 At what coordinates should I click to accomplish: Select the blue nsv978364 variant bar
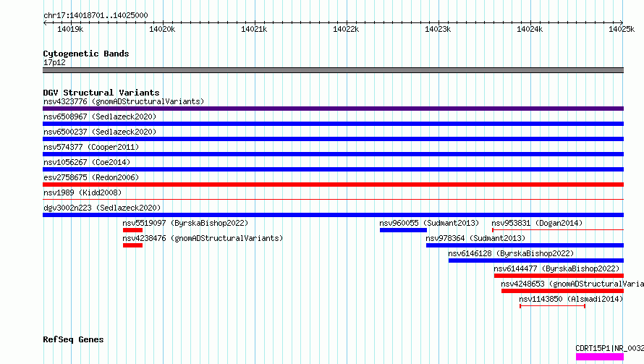pyautogui.click(x=525, y=245)
